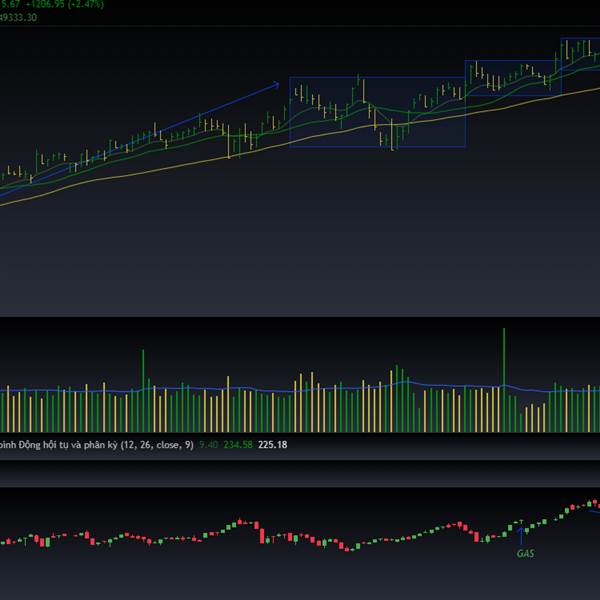Select the tallest green volume bar
The image size is (600, 600).
504,380
